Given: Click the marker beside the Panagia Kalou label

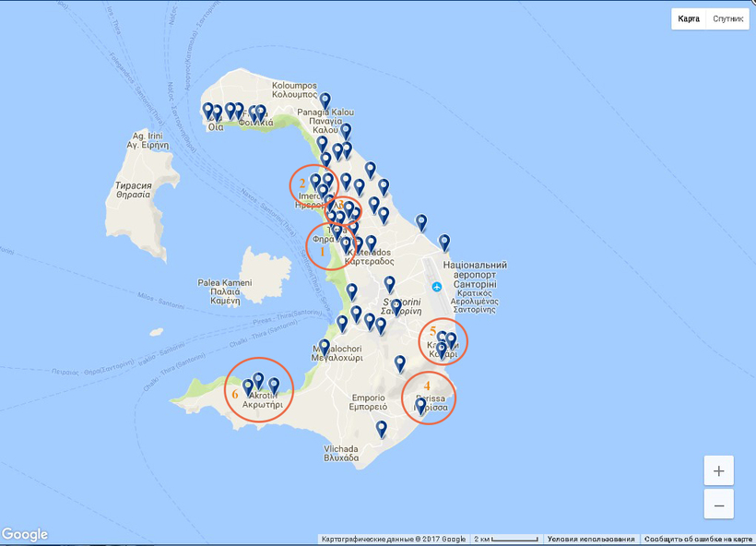Looking at the screenshot, I should coord(346,131).
